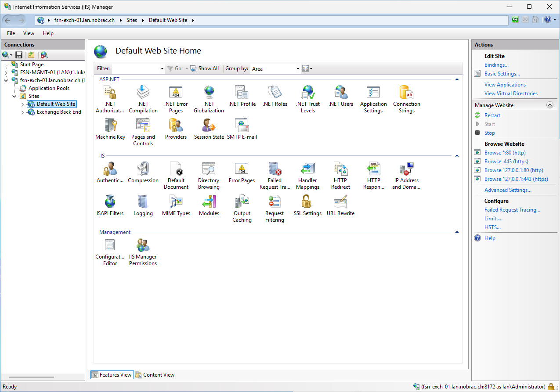Image resolution: width=560 pixels, height=392 pixels.
Task: Expand the FSN-MGMT-01 server node
Action: 6,73
